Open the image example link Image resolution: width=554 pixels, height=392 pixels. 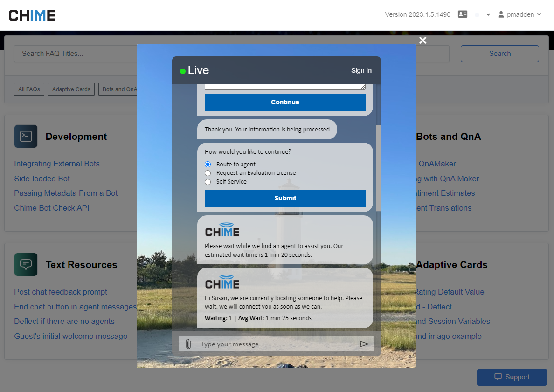[x=449, y=336]
